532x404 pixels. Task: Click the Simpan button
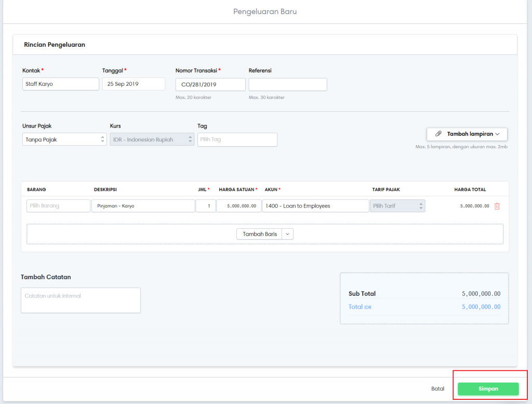[x=488, y=389]
